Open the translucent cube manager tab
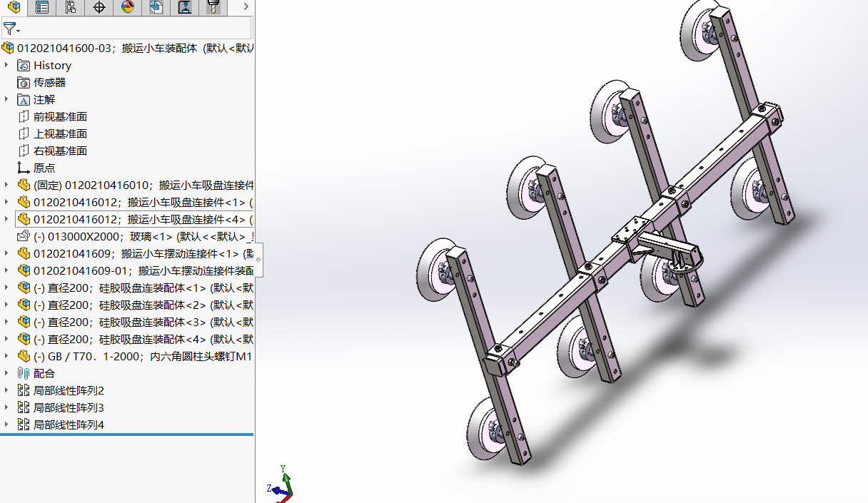 coord(156,7)
